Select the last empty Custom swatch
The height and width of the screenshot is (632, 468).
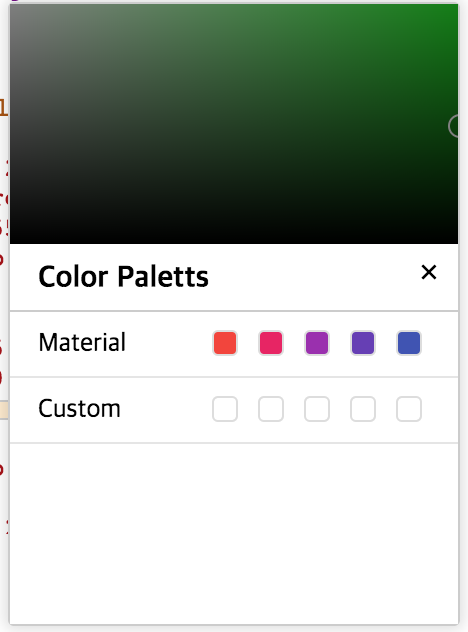(409, 409)
